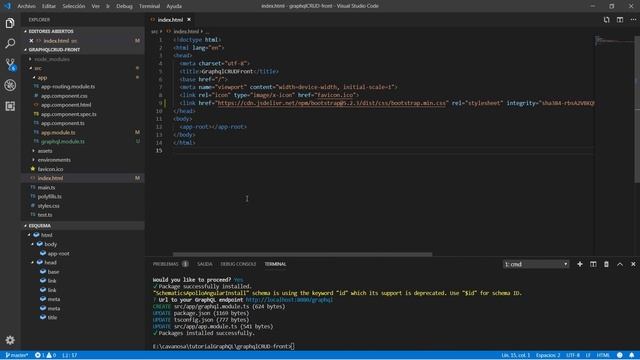Screen dimensions: 640x360
Task: Open app.module.ts in explorer
Action: [58, 132]
